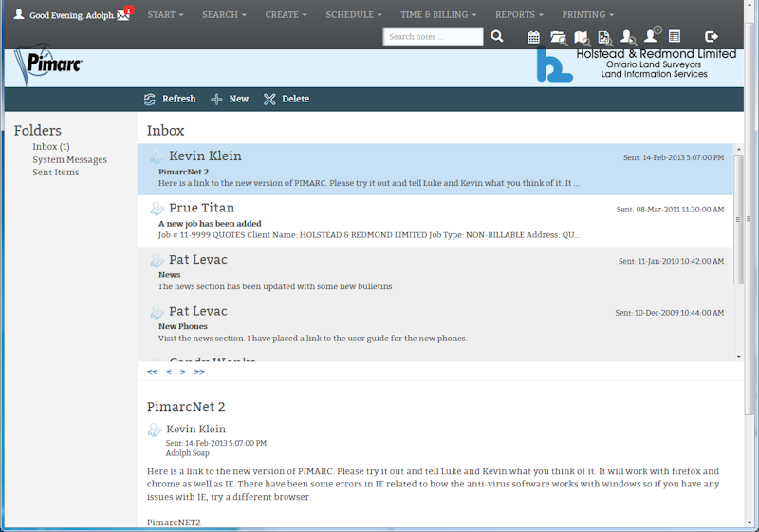Click 'PimarcNET2' text at preview bottom
Screen dimensions: 759x532
click(x=174, y=523)
